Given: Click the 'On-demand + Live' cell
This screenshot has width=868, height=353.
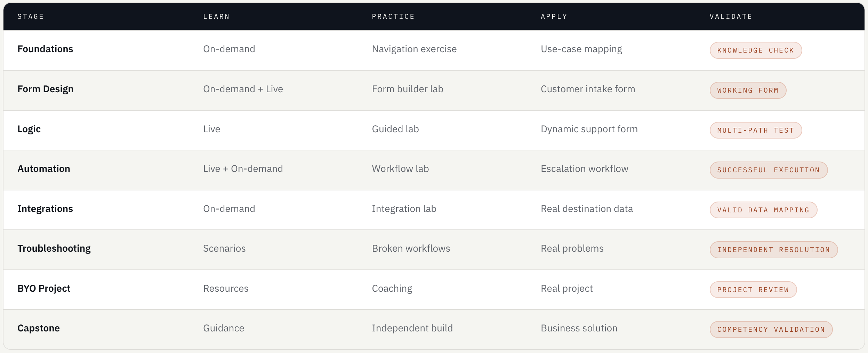Looking at the screenshot, I should 243,89.
